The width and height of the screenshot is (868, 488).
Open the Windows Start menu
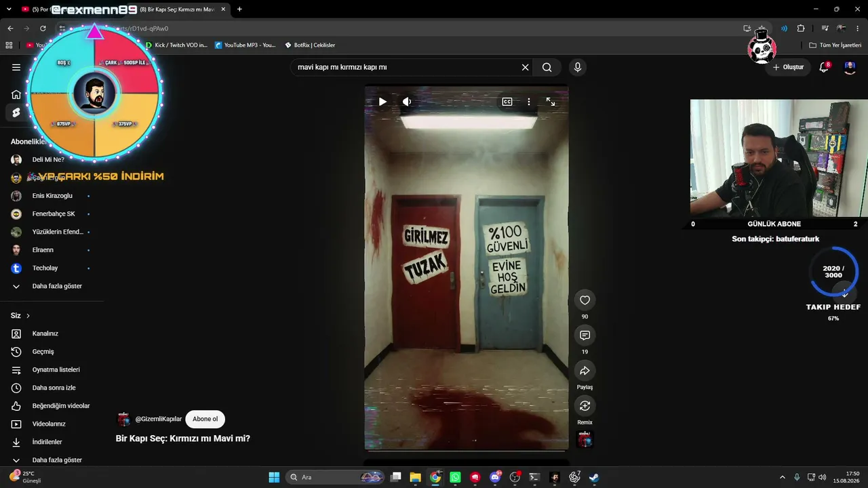coord(274,477)
